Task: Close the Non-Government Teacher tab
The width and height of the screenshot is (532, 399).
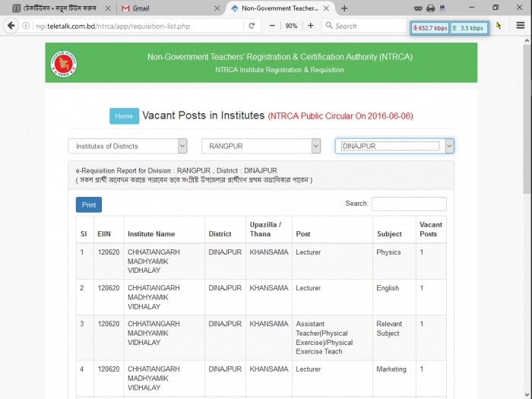Action: pos(326,8)
